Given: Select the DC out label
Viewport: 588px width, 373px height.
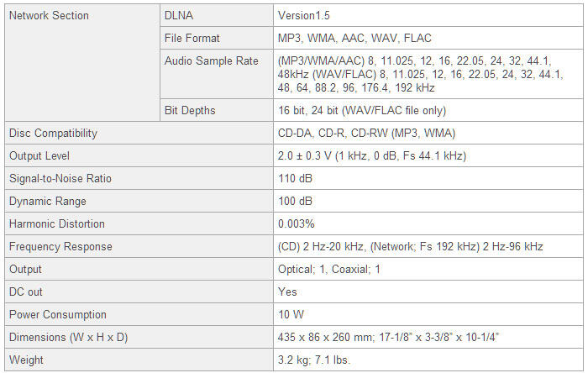Looking at the screenshot, I should click(25, 292).
